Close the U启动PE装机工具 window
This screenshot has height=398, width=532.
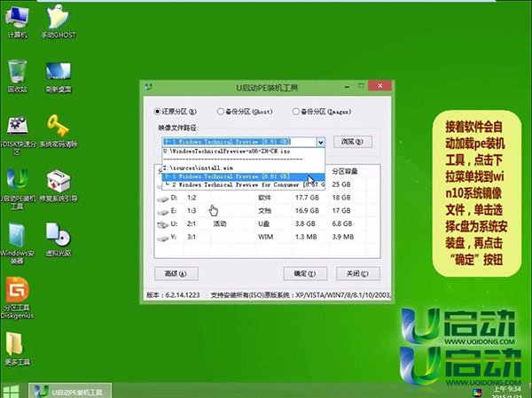pyautogui.click(x=380, y=86)
